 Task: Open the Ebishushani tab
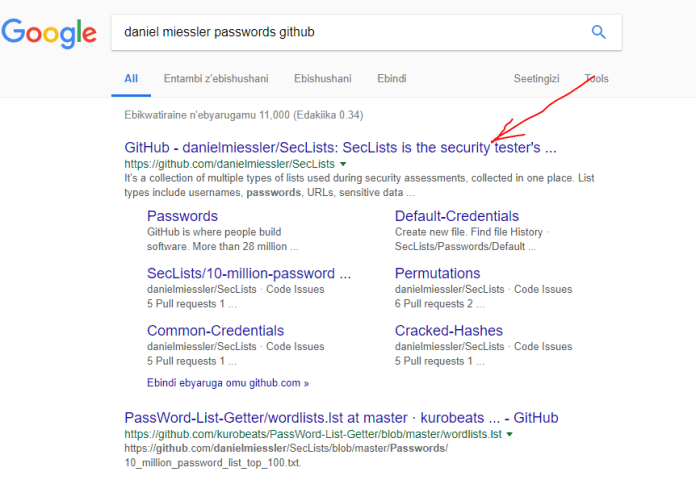pyautogui.click(x=323, y=78)
